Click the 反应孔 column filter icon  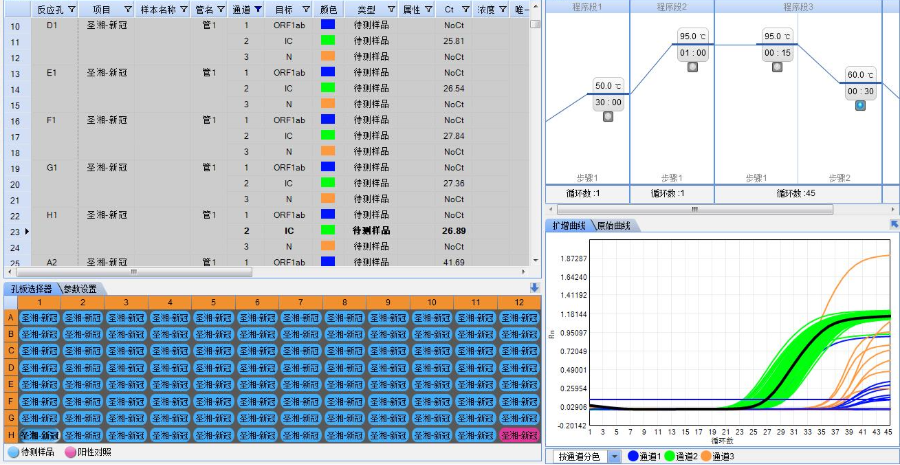click(x=71, y=9)
